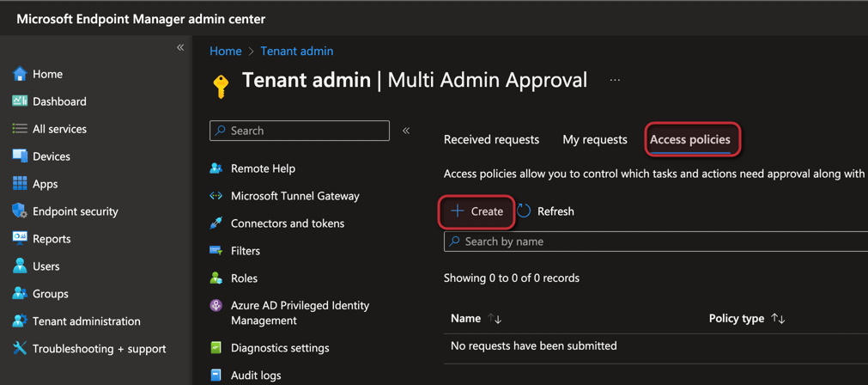Sort records by Name column
Viewport: 868px width, 385px height.
coord(495,319)
